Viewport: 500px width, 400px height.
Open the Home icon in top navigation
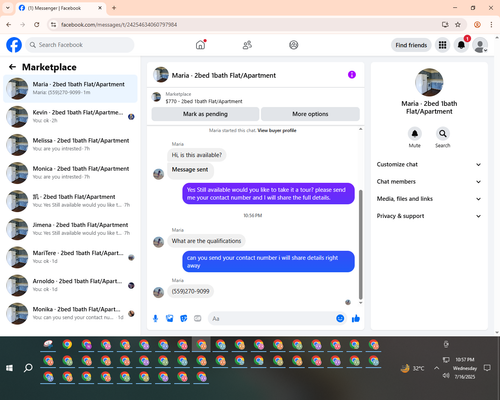point(200,45)
